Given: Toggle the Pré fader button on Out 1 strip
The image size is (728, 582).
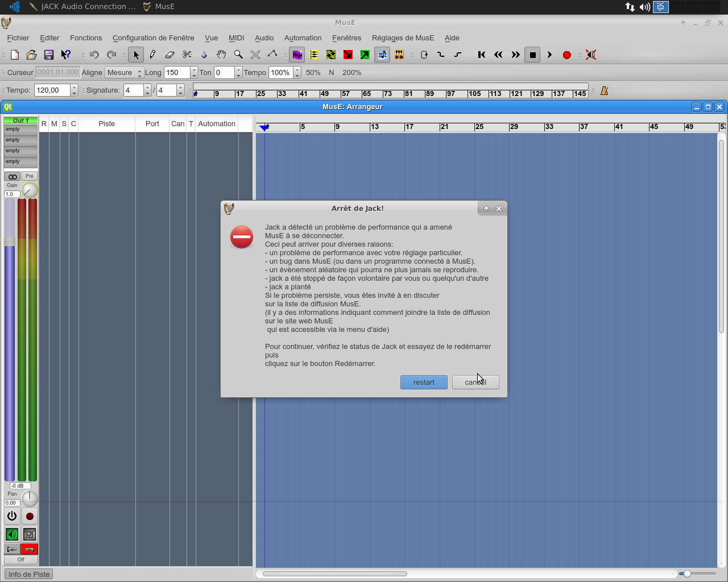Looking at the screenshot, I should pos(30,176).
